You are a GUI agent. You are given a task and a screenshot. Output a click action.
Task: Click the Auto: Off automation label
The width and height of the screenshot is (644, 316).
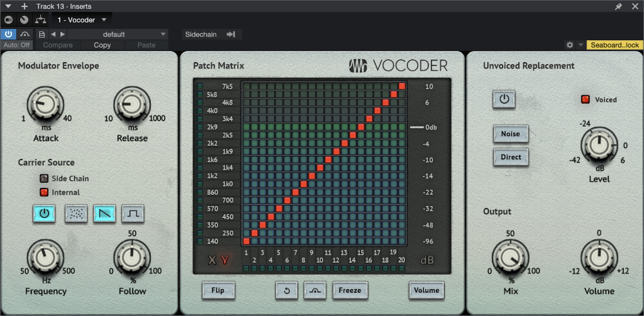16,45
